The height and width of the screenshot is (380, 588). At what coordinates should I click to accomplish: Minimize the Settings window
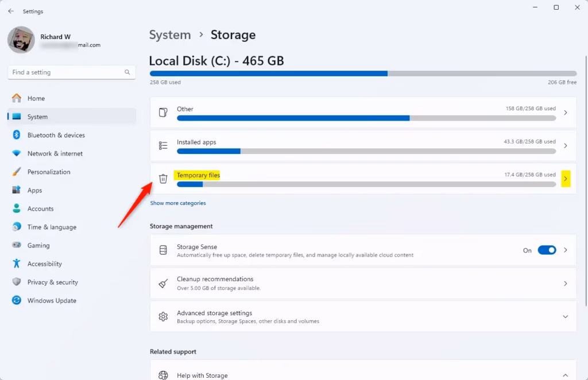click(535, 7)
